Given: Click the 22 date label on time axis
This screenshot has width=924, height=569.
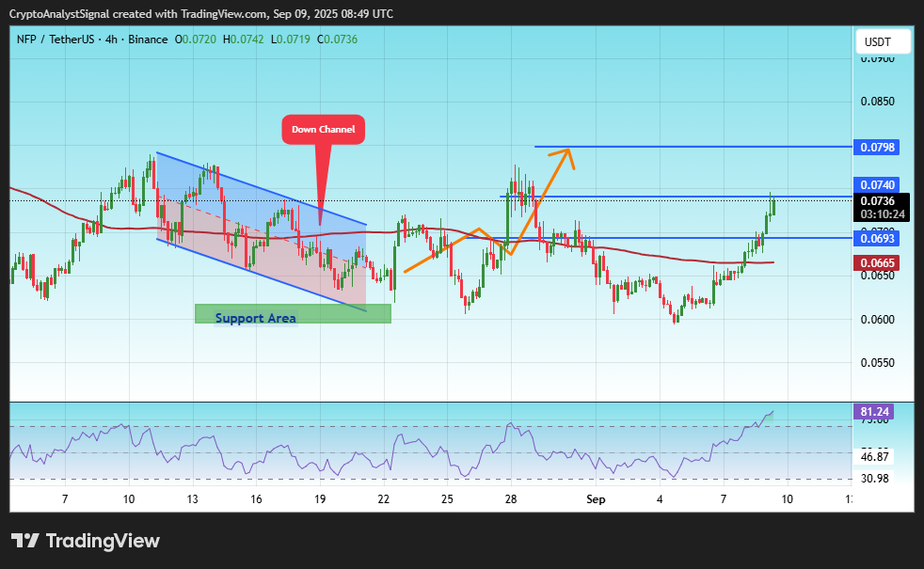Looking at the screenshot, I should pos(383,499).
